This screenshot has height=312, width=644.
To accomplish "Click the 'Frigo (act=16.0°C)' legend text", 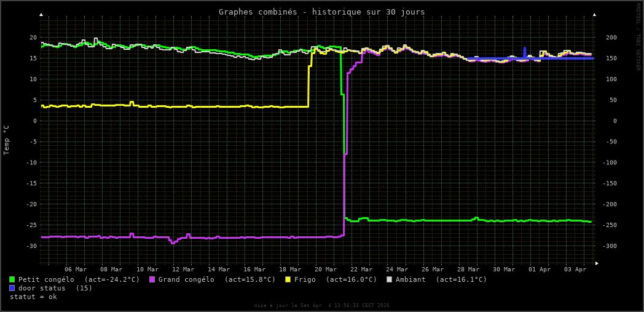I will (336, 279).
